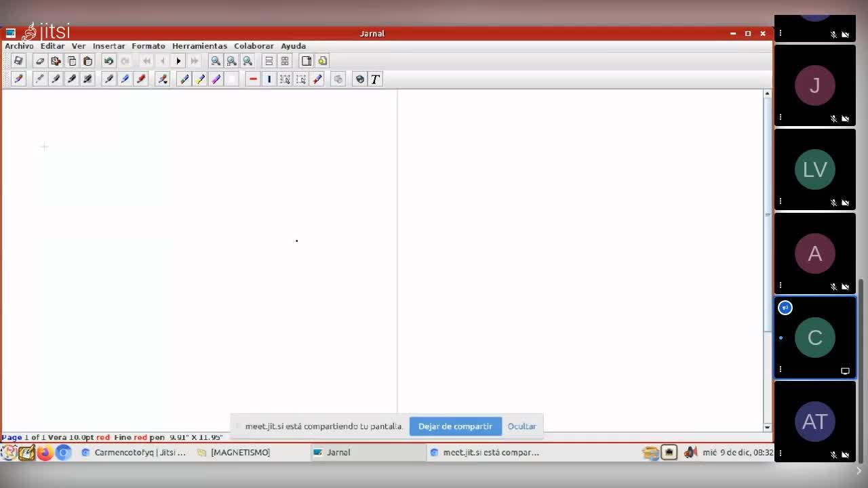The width and height of the screenshot is (868, 488).
Task: Choose the black pen color
Action: [108, 79]
